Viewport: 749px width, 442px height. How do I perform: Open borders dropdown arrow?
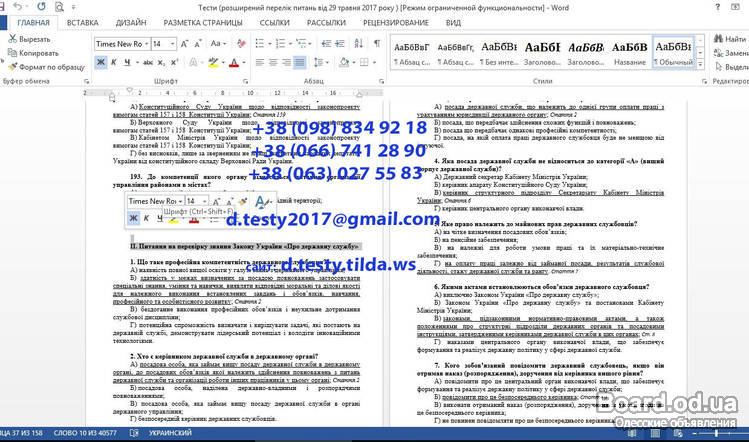(x=374, y=63)
